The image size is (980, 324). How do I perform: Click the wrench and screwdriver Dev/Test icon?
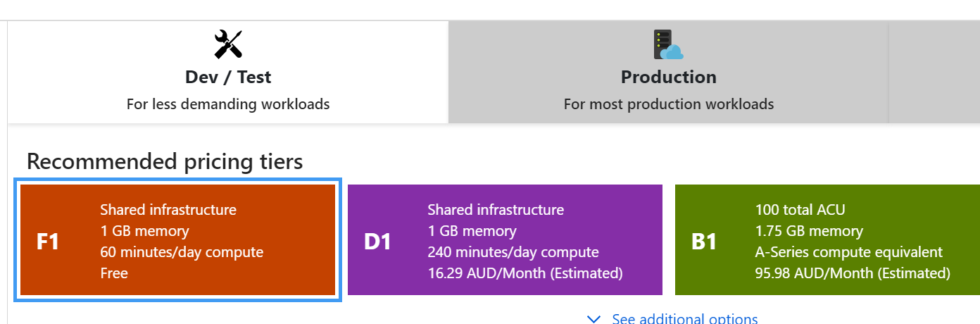click(228, 44)
